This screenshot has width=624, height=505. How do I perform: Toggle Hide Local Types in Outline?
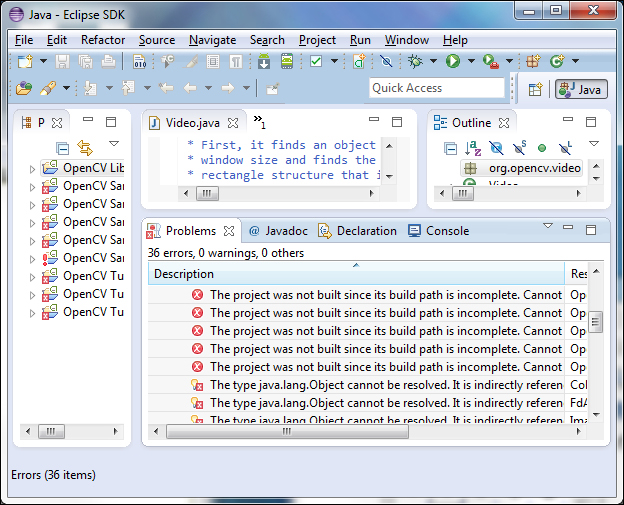(x=565, y=148)
